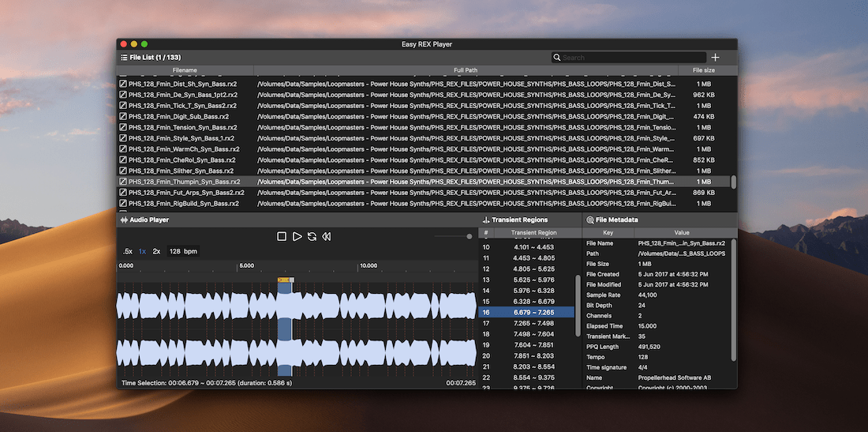Viewport: 868px width, 432px height.
Task: Select the 1x playback speed
Action: click(142, 251)
